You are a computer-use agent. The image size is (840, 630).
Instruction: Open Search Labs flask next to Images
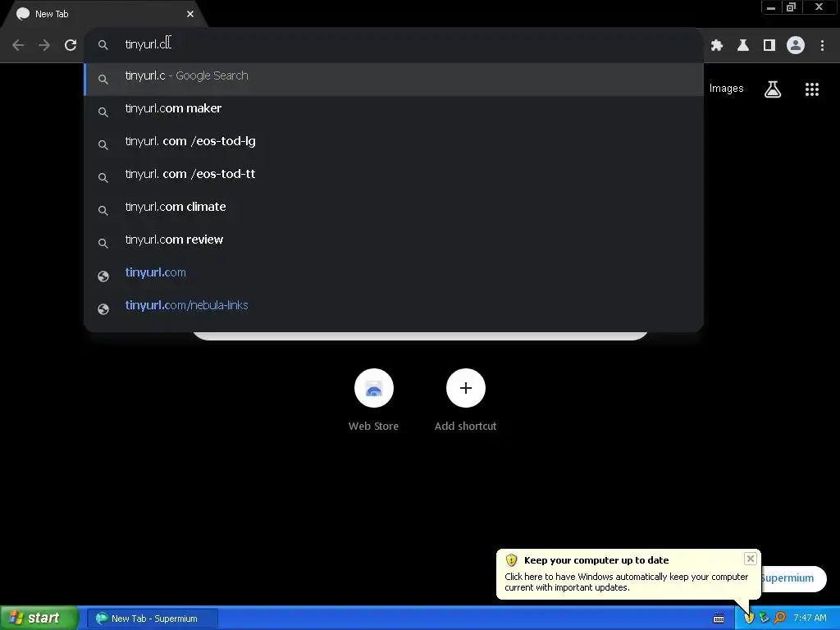[x=773, y=89]
